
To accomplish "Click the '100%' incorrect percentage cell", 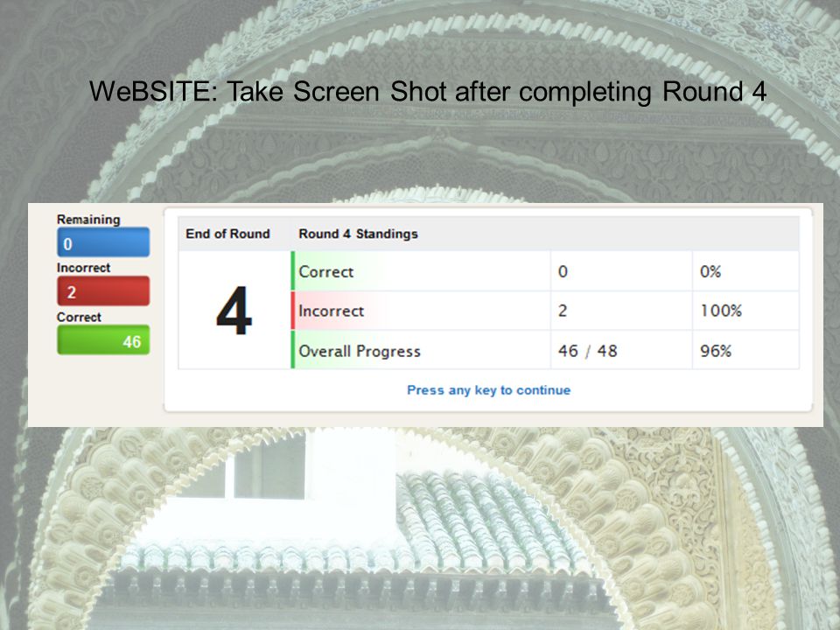I will tap(721, 311).
